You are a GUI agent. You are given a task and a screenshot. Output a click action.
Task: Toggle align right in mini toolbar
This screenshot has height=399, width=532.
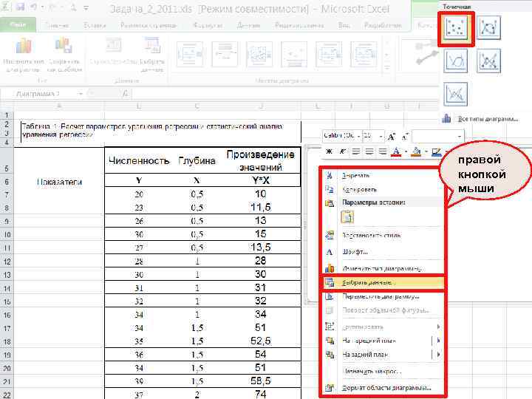(x=383, y=151)
